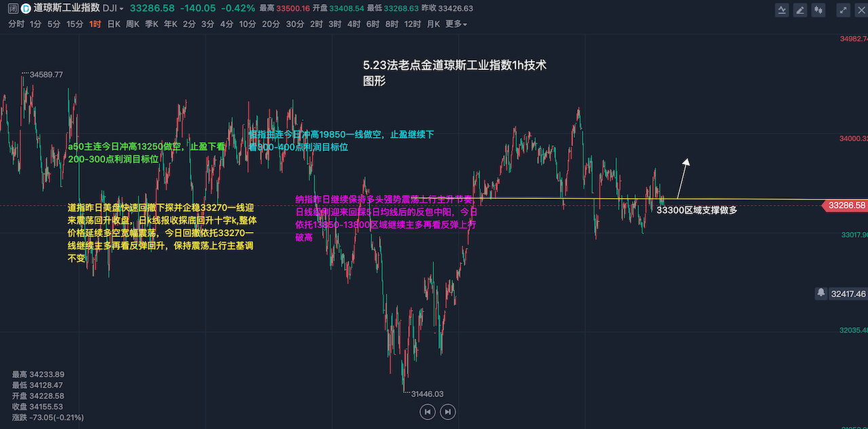Image resolution: width=868 pixels, height=429 pixels.
Task: Pick the 月K monthly timeframe
Action: click(433, 24)
